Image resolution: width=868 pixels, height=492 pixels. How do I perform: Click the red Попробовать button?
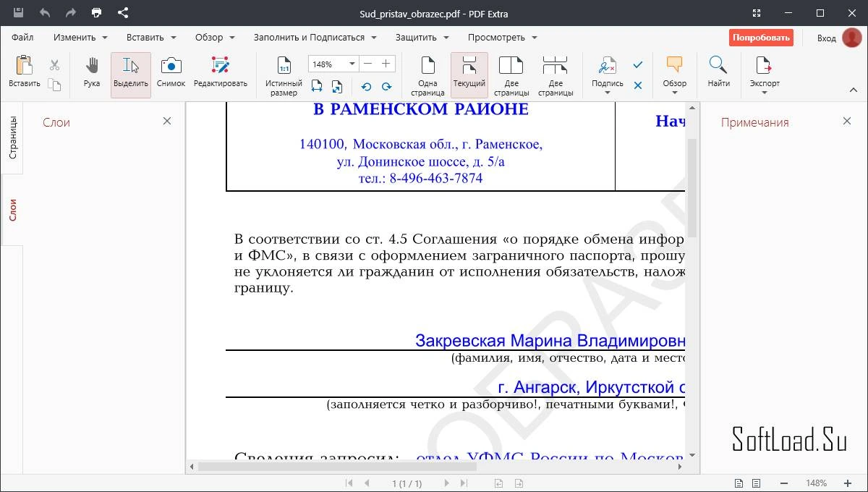[x=761, y=38]
